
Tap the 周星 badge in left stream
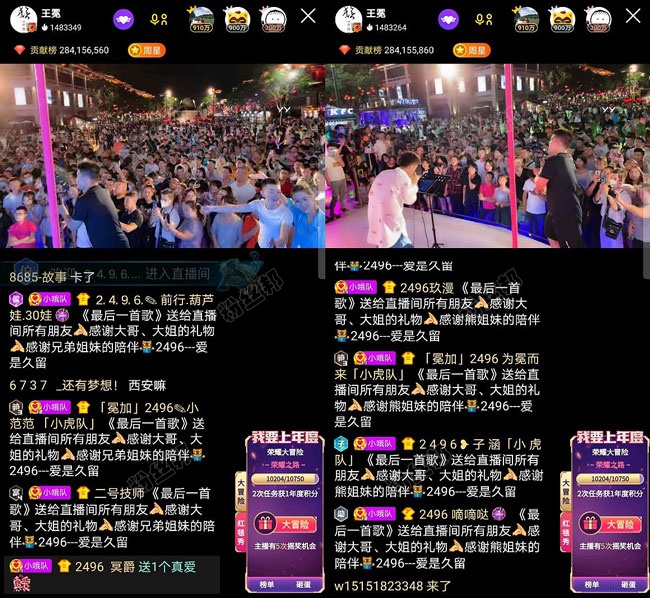click(146, 49)
